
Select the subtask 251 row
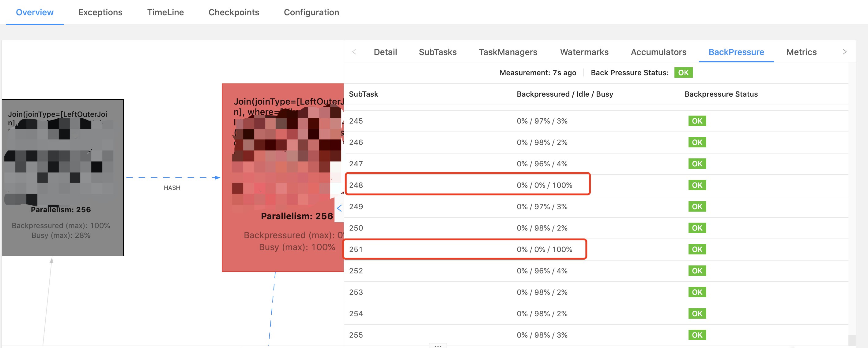[x=464, y=250]
